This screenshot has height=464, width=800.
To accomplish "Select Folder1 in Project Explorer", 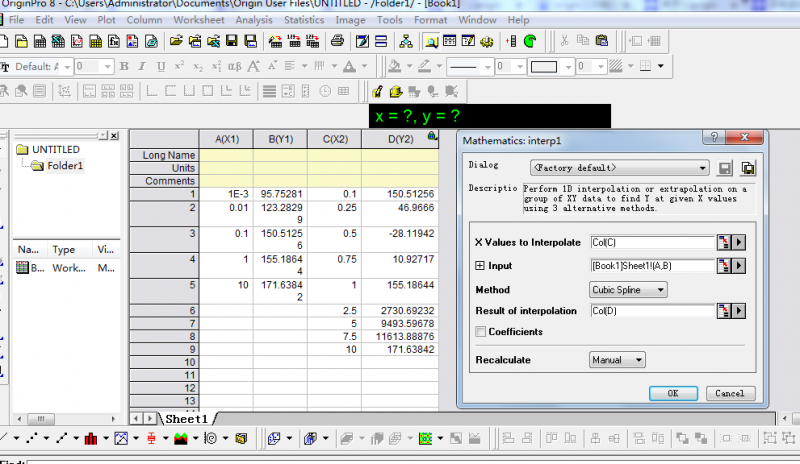I will pos(63,166).
